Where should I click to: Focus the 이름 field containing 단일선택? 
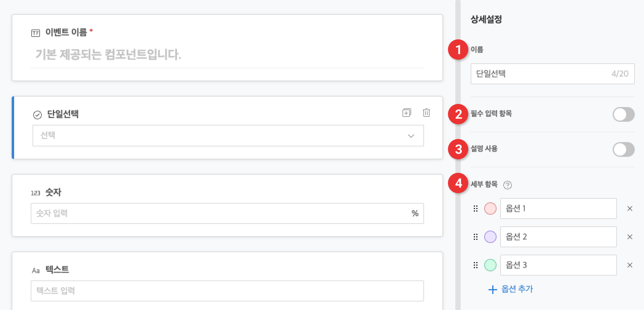tap(552, 74)
